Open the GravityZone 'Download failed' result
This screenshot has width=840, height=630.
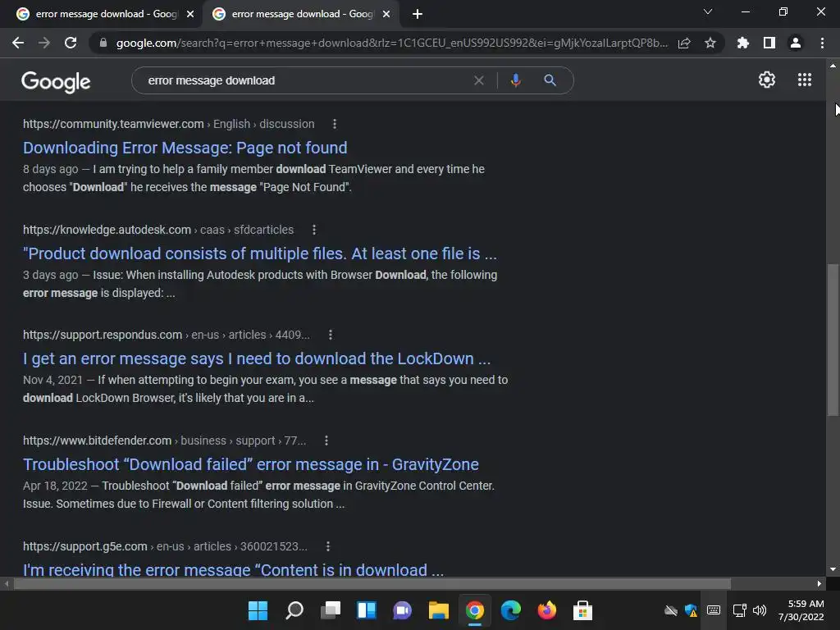[x=251, y=464]
